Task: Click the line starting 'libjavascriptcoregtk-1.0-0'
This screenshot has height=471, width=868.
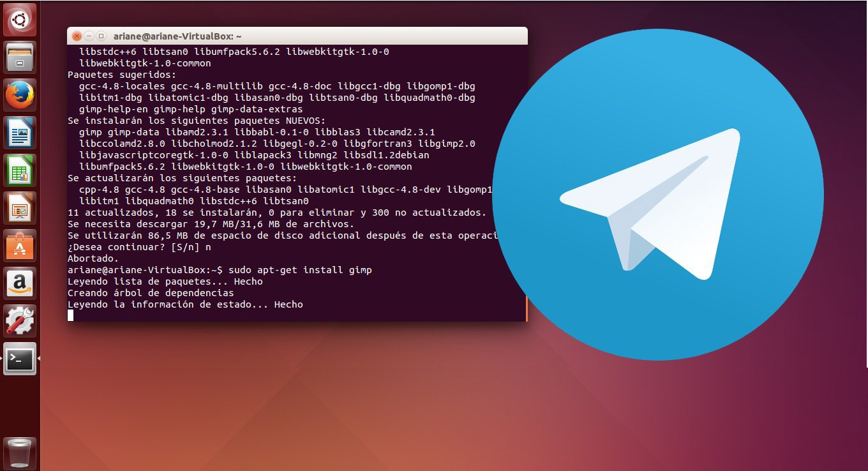Action: tap(254, 155)
